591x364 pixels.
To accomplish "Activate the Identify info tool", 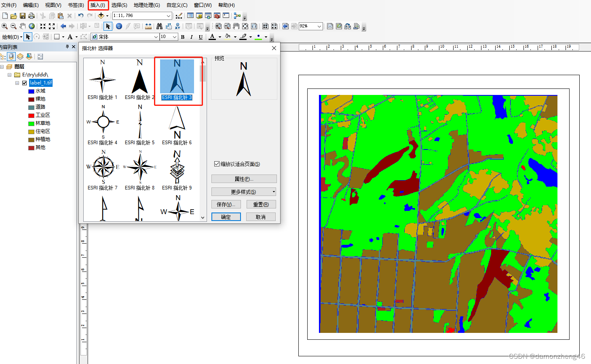I will [x=119, y=26].
